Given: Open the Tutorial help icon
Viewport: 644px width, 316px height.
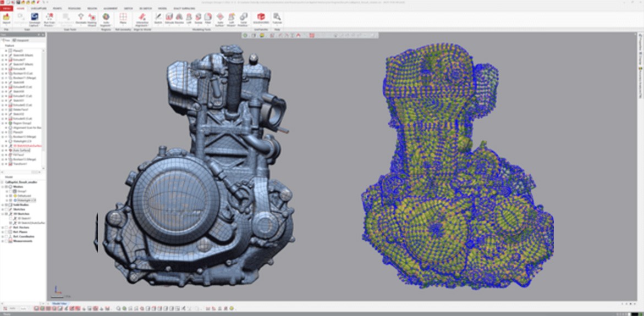Looking at the screenshot, I should pos(277,18).
